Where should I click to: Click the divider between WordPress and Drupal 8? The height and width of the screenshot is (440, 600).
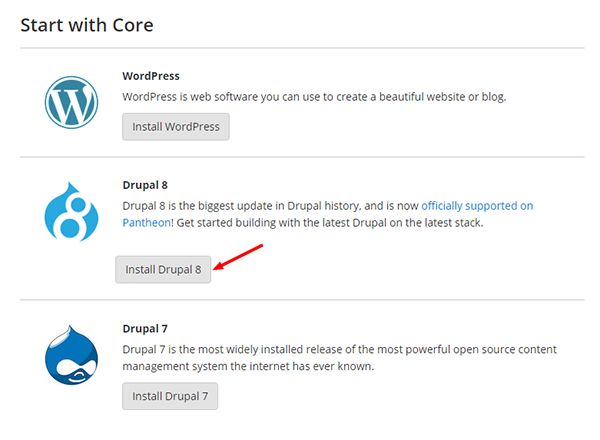[x=302, y=157]
